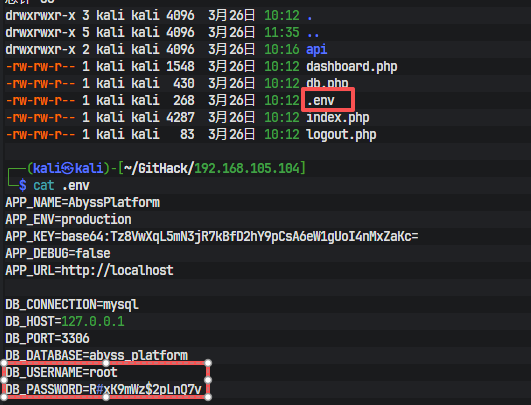Click the DB_DATABASE=abyss_platform line
Image resolution: width=531 pixels, height=405 pixels.
coord(97,355)
